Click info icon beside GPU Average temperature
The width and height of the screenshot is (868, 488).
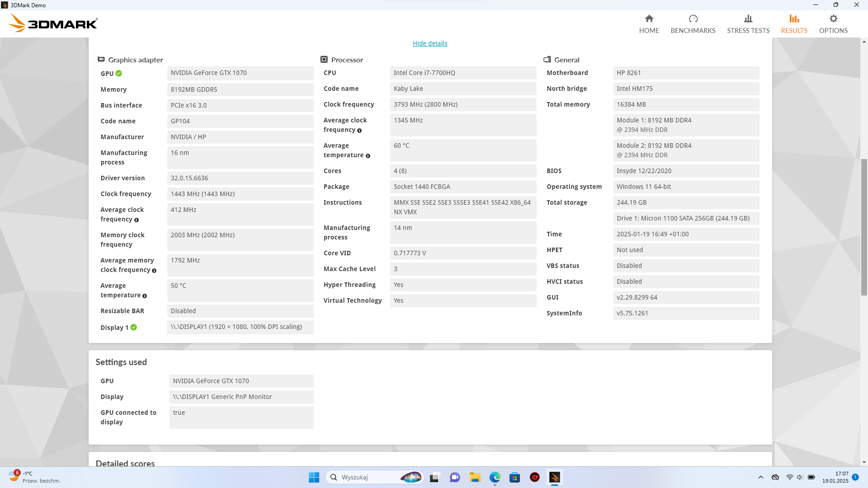[x=145, y=296]
